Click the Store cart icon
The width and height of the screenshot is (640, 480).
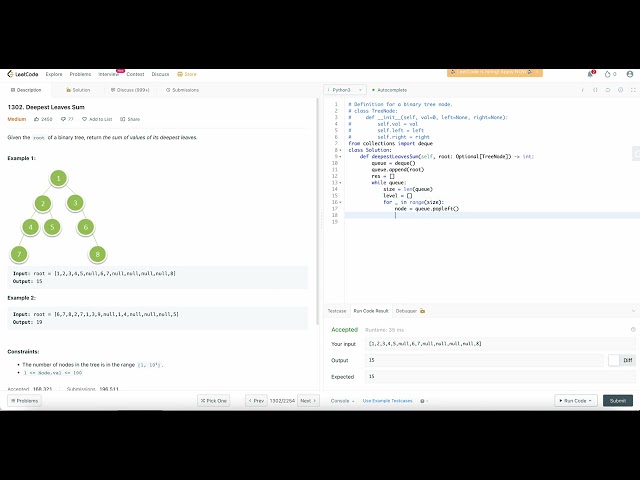tap(180, 74)
